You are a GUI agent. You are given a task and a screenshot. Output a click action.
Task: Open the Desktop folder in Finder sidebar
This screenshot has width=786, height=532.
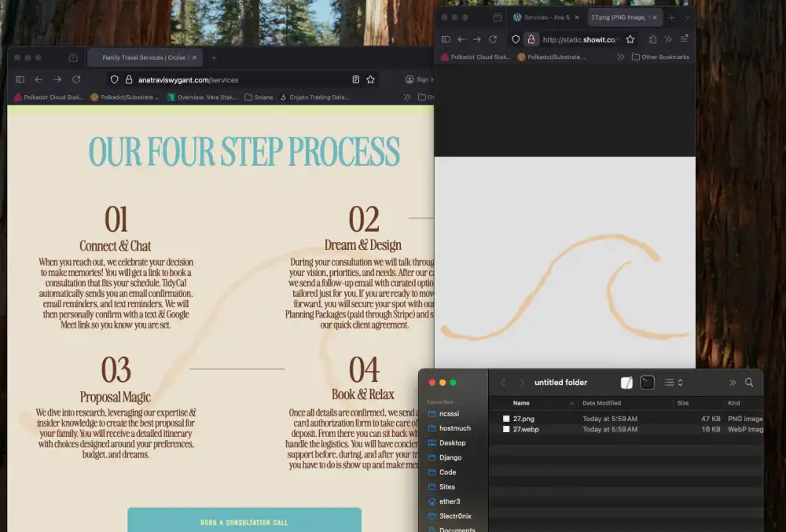point(452,442)
